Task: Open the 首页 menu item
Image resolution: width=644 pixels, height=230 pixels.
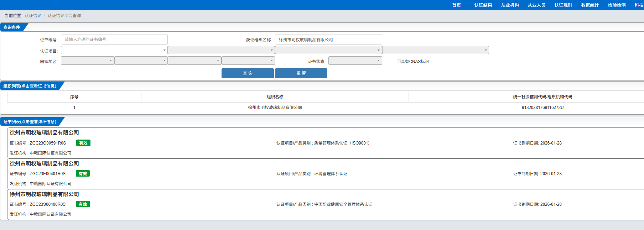Action: pyautogui.click(x=456, y=5)
